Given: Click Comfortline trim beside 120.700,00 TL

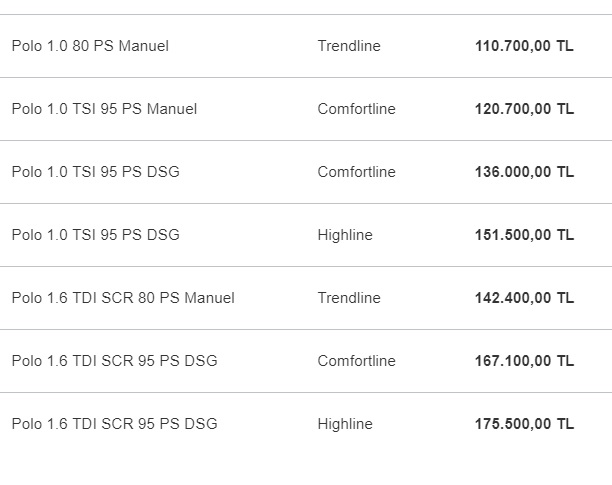Looking at the screenshot, I should [x=356, y=109].
